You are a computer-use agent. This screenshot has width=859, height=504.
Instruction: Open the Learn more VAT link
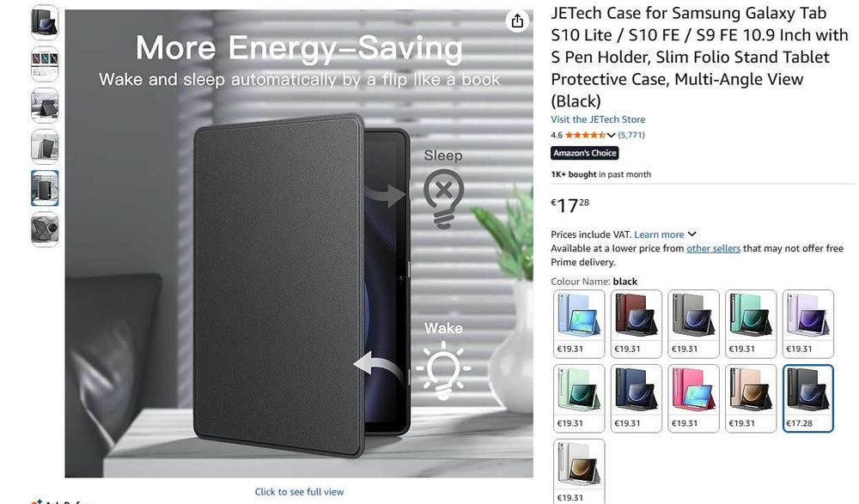pos(659,234)
